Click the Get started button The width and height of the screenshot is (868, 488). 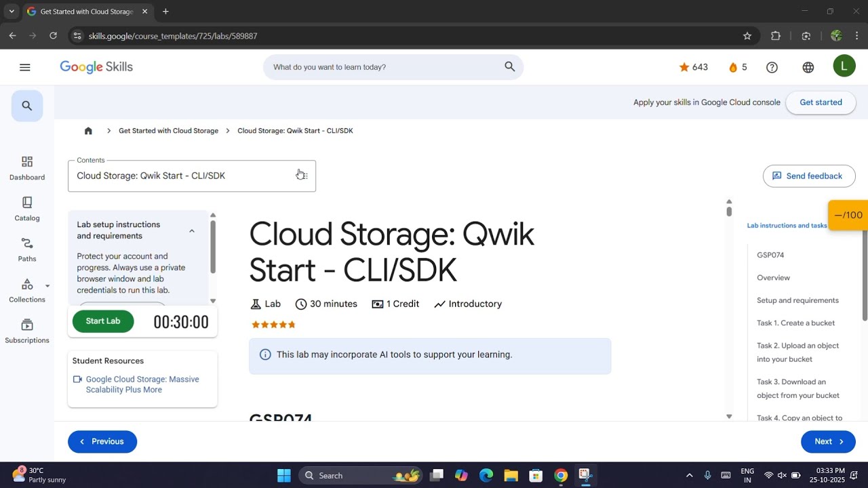pos(821,102)
